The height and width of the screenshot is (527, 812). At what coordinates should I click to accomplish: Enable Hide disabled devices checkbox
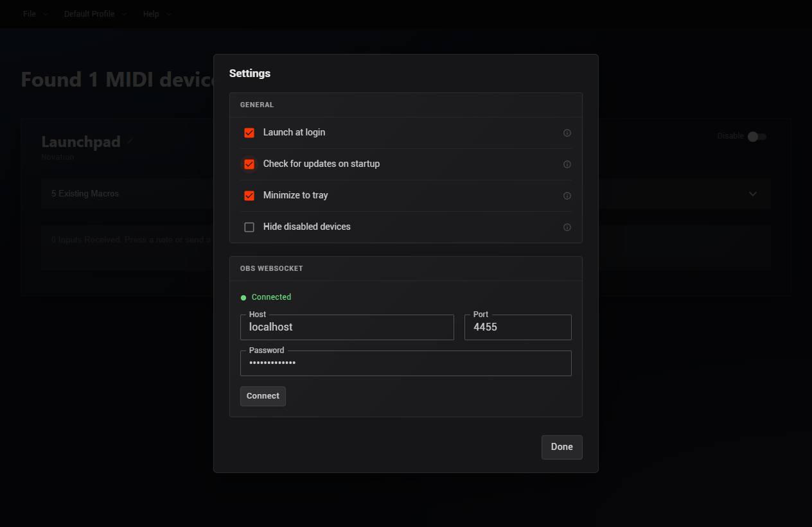tap(249, 227)
